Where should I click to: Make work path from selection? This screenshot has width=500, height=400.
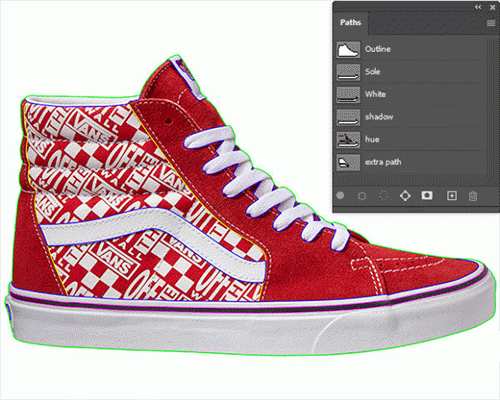click(405, 196)
